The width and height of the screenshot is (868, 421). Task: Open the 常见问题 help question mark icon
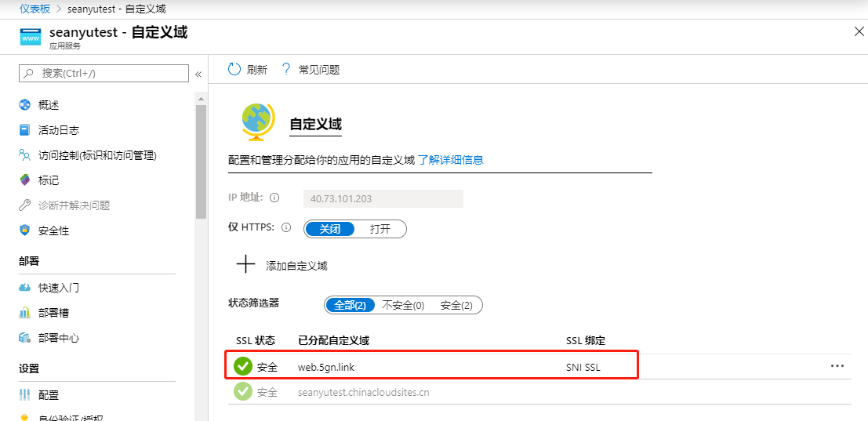tap(286, 69)
